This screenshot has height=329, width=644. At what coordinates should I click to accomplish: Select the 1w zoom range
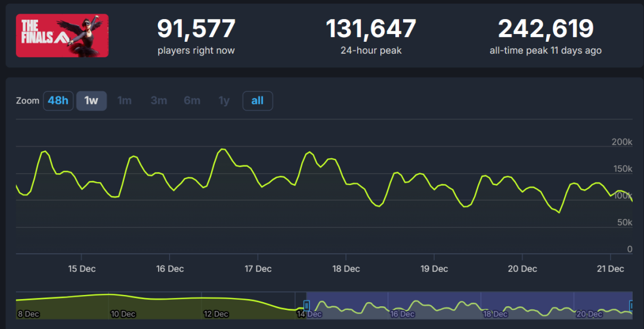click(92, 101)
